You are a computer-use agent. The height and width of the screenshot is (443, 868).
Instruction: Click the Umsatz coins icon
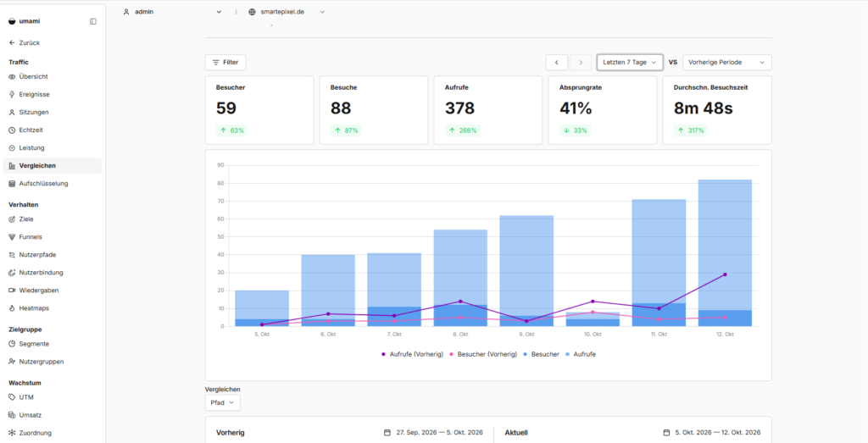pyautogui.click(x=12, y=415)
